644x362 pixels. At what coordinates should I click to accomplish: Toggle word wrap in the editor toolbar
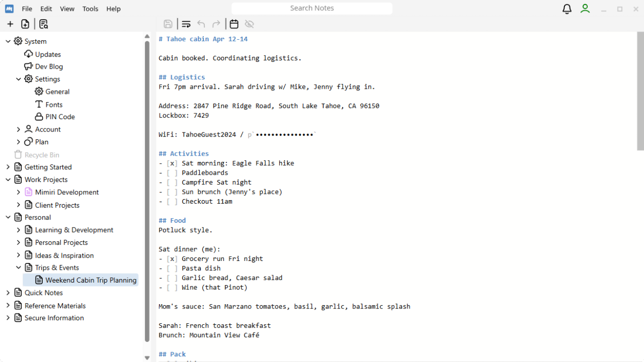[186, 24]
